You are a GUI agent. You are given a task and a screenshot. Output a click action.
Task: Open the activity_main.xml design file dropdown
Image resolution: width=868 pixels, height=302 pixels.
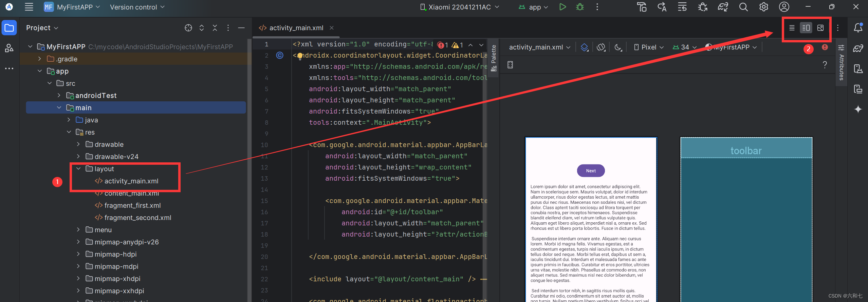click(539, 47)
